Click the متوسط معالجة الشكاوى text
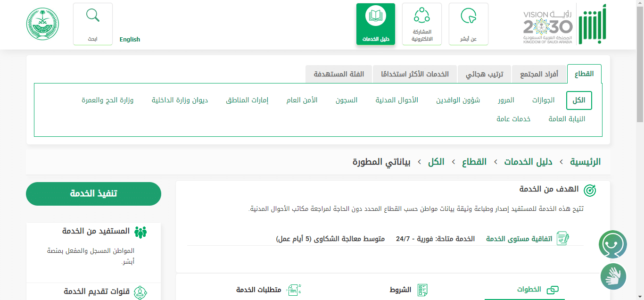Screen dimensions: 644x300 pos(330,239)
